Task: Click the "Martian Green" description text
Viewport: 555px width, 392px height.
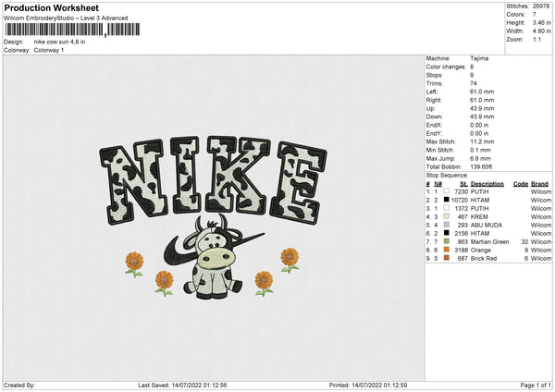Action: 490,241
